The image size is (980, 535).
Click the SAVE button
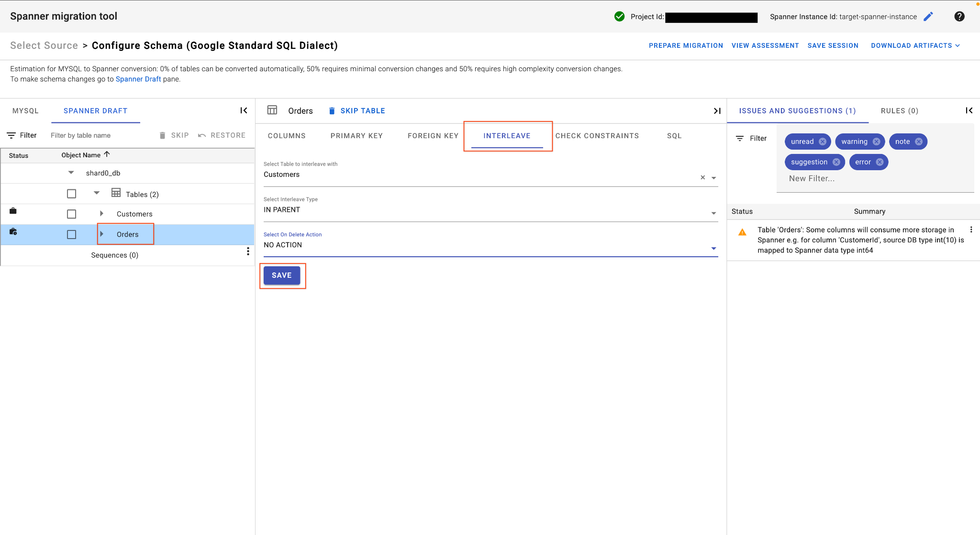pyautogui.click(x=281, y=275)
